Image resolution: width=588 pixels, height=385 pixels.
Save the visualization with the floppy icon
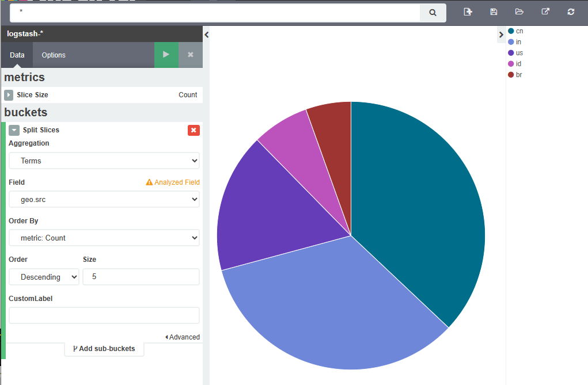point(494,12)
